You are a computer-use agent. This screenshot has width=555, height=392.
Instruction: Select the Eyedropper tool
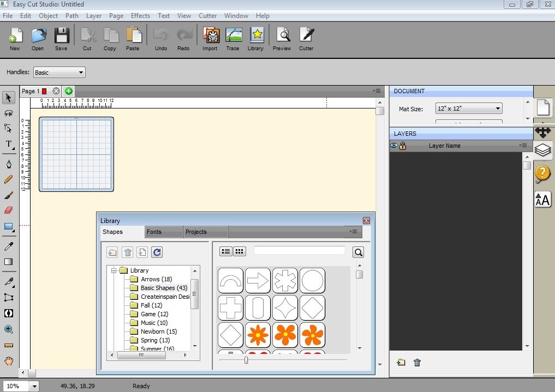pos(9,246)
